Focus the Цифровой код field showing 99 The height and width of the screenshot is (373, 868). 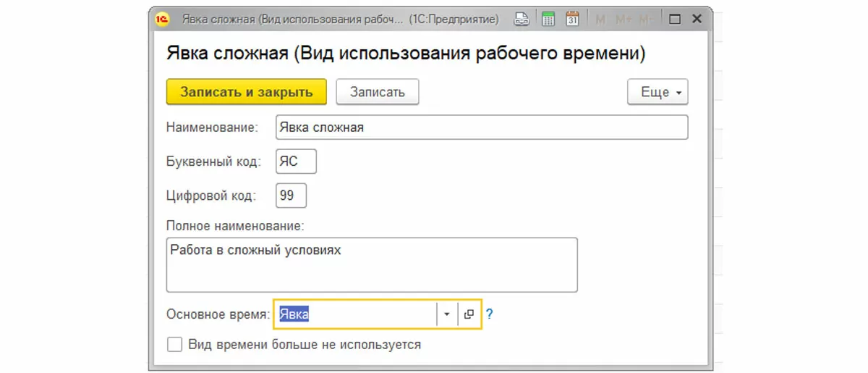[x=292, y=196]
